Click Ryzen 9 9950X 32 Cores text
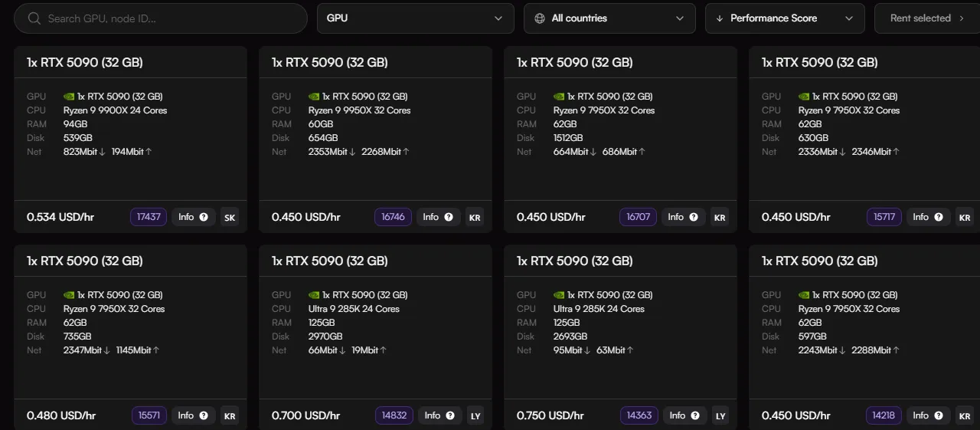Viewport: 980px width, 430px height. tap(360, 110)
